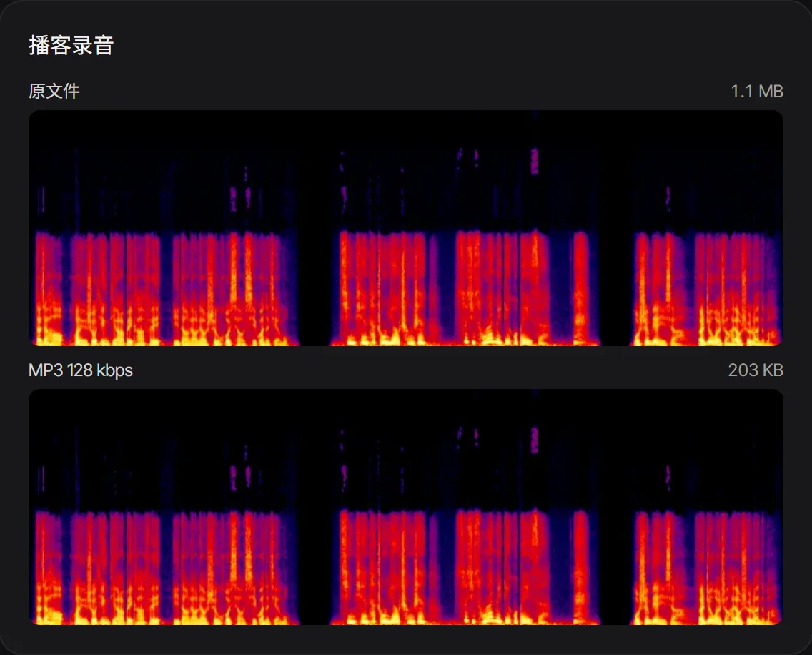The image size is (812, 655).
Task: Open the 原文件 spectrogram image
Action: click(x=406, y=228)
